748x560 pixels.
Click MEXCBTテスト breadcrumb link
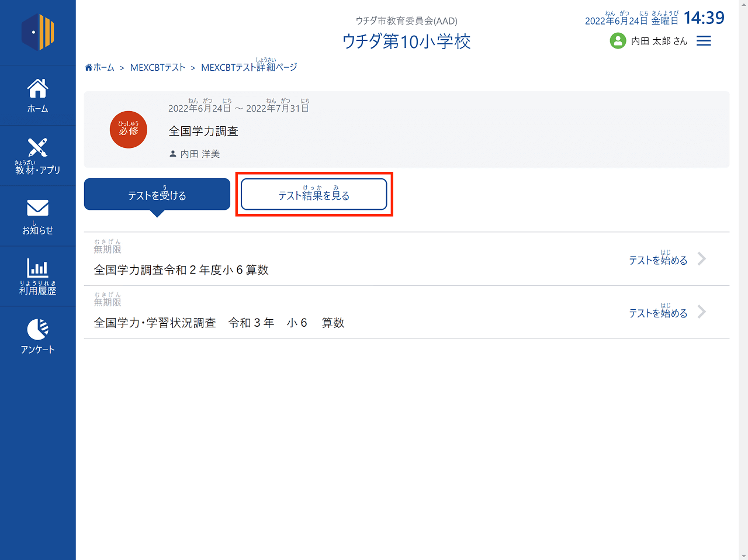[158, 68]
